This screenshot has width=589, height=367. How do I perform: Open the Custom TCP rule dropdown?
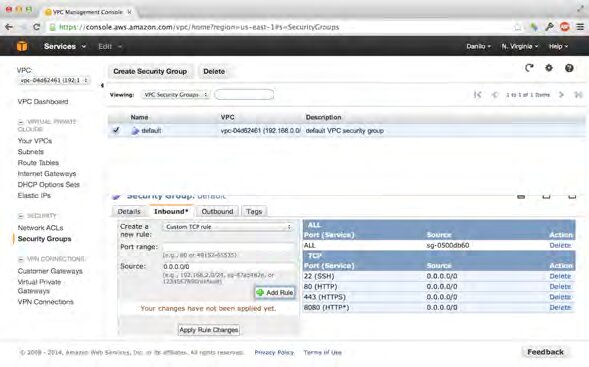click(x=228, y=227)
